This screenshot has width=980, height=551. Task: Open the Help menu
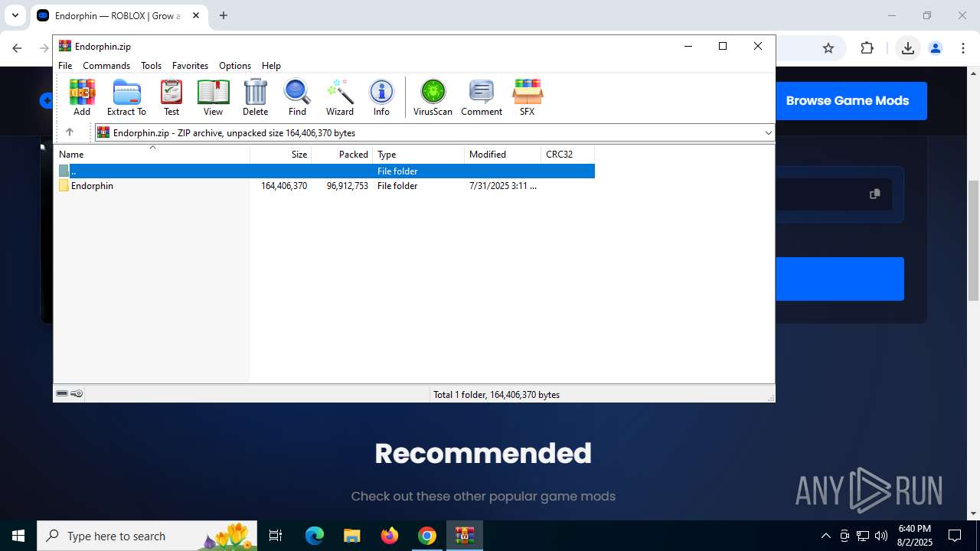271,66
